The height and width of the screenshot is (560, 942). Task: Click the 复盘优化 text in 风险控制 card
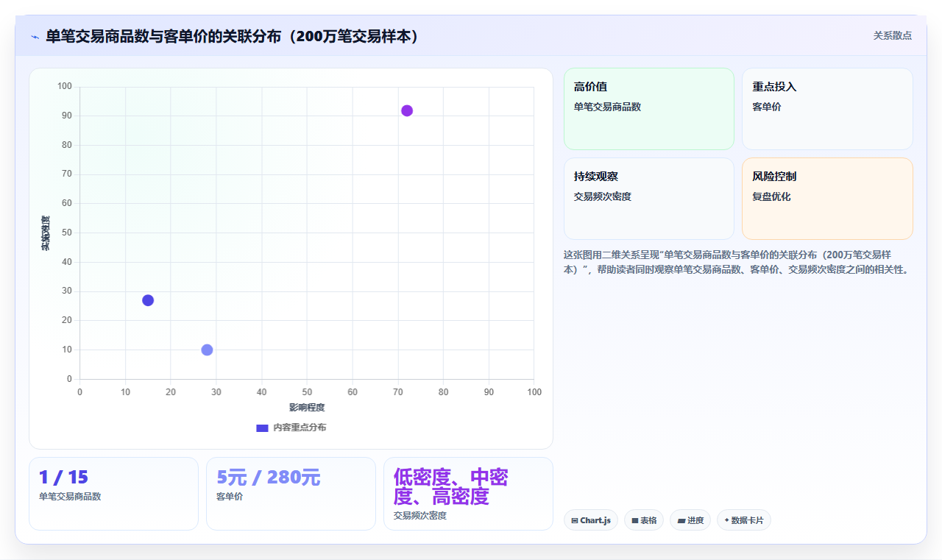pos(771,196)
